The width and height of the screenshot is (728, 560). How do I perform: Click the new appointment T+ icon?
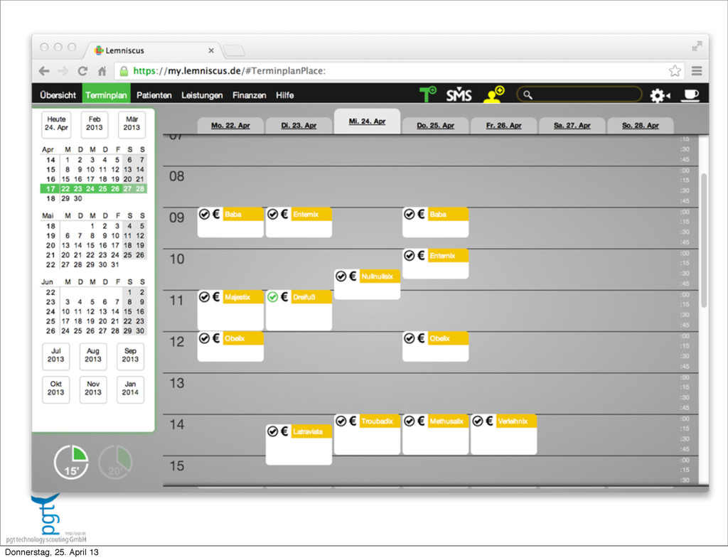coord(427,95)
